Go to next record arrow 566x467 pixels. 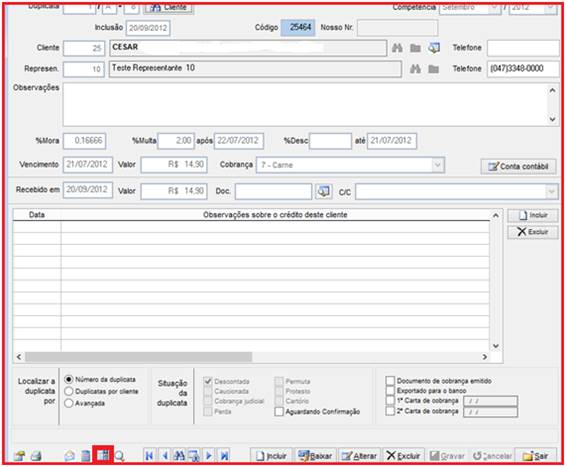click(209, 456)
